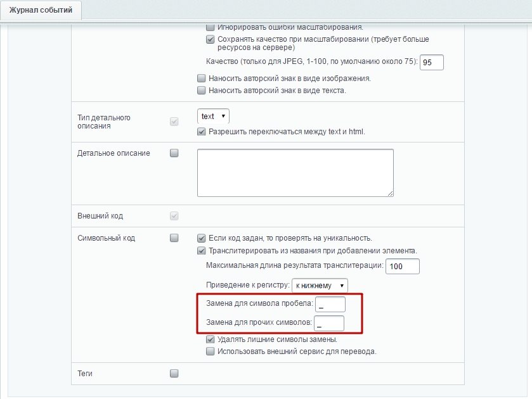532x399 pixels.
Task: Uncheck Сохранять качество при масштабировании
Action: point(211,39)
